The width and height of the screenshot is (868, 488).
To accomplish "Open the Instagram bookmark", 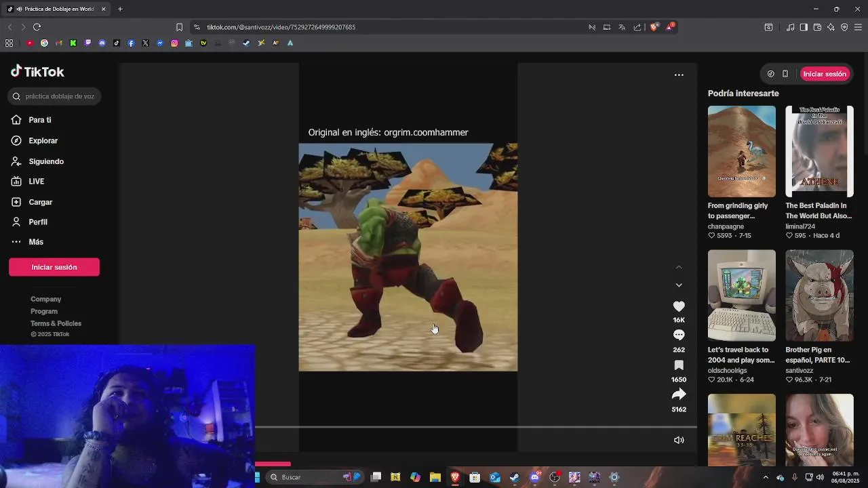I will coord(174,43).
